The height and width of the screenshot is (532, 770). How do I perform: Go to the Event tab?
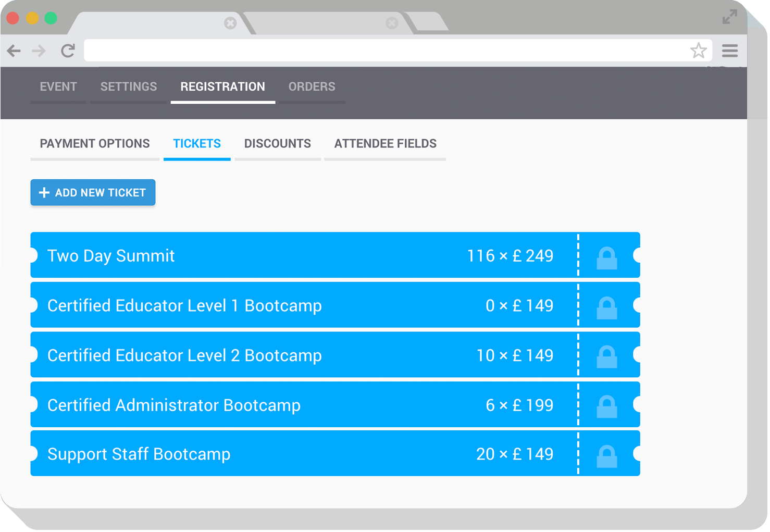point(58,87)
